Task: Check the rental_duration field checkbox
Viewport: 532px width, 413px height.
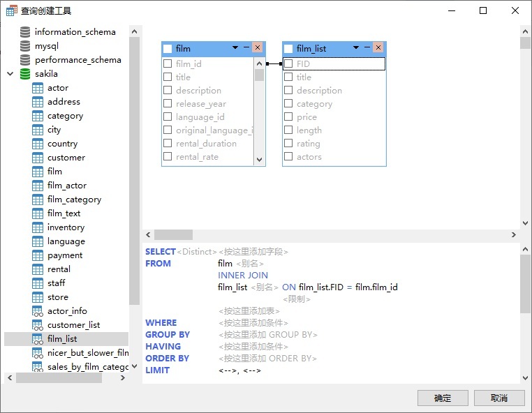Action: 168,143
